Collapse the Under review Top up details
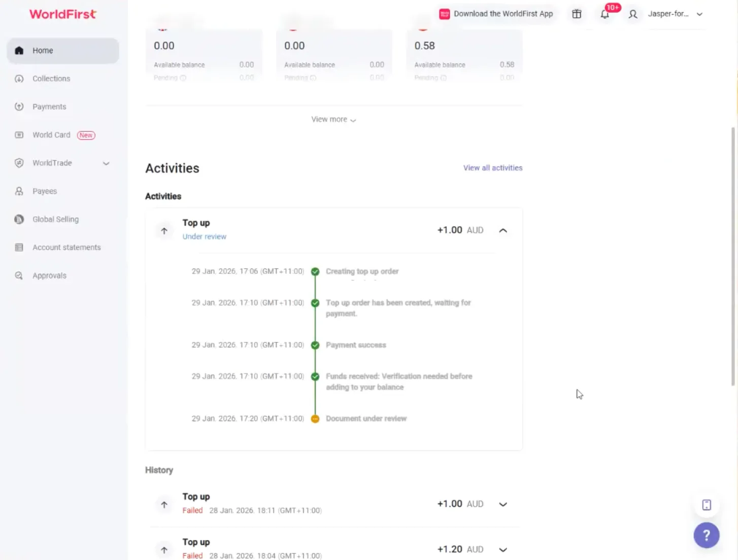This screenshot has width=738, height=560. 502,230
